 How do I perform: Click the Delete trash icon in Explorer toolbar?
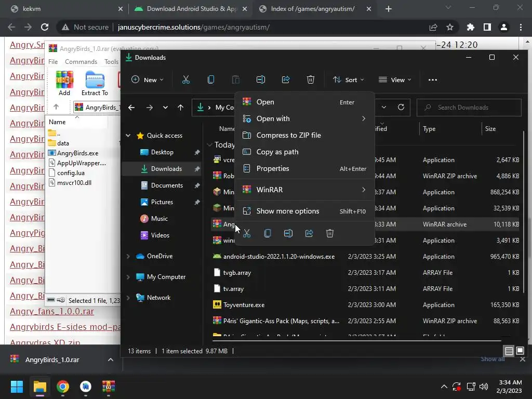coord(311,79)
